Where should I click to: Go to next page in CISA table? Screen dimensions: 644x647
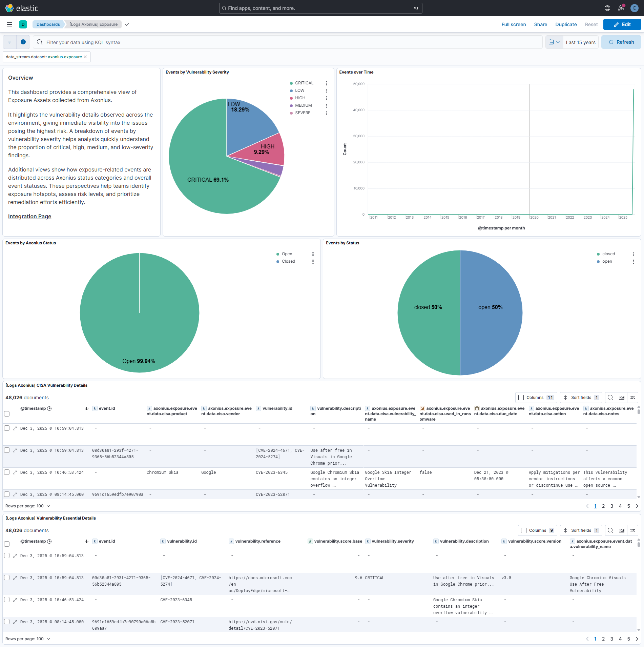637,506
